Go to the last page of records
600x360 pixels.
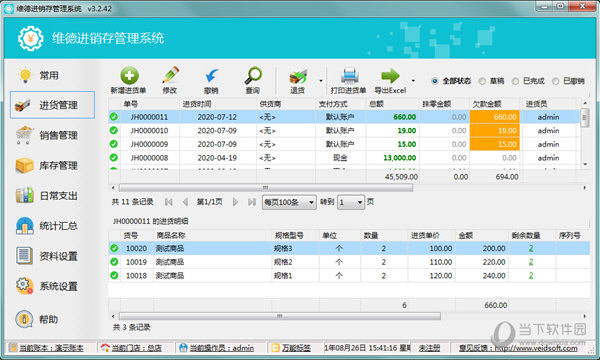[252, 202]
